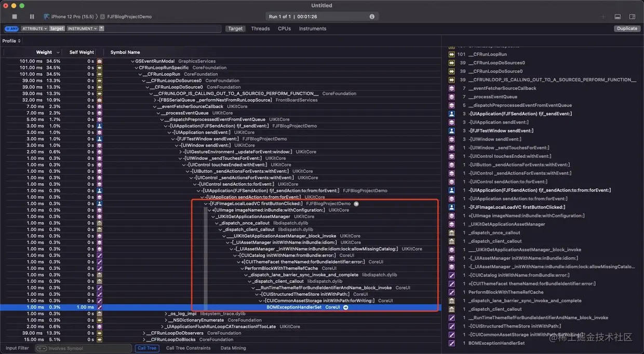Pause the trace with the pause button

[32, 17]
